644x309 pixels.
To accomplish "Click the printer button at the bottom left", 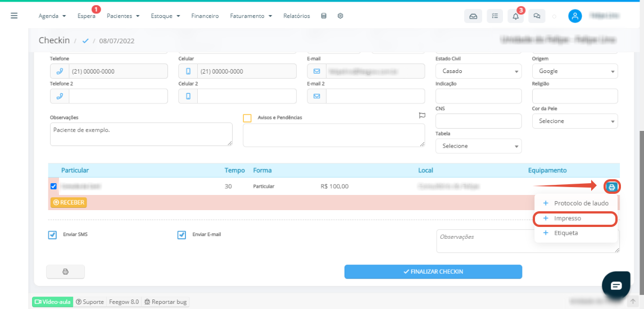I will (65, 272).
